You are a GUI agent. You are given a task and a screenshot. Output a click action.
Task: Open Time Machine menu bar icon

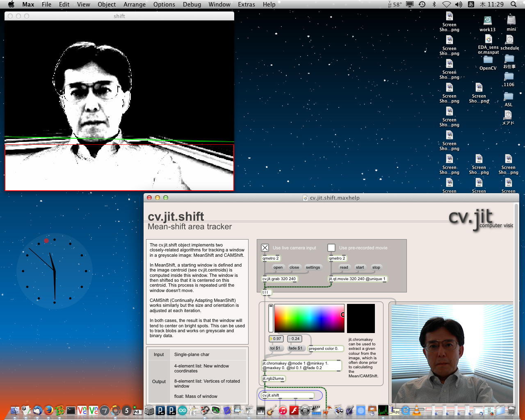pos(422,5)
